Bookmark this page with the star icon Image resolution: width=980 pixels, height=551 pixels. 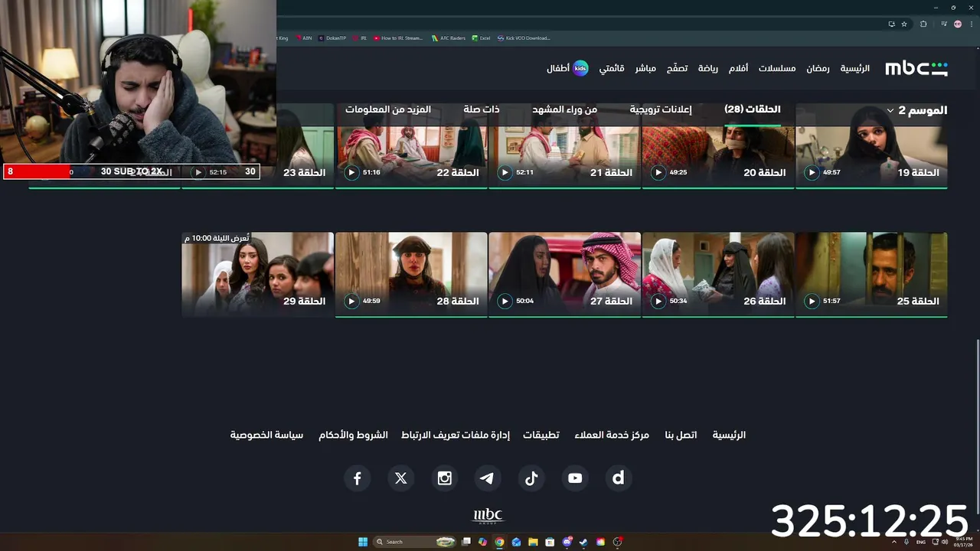(904, 24)
